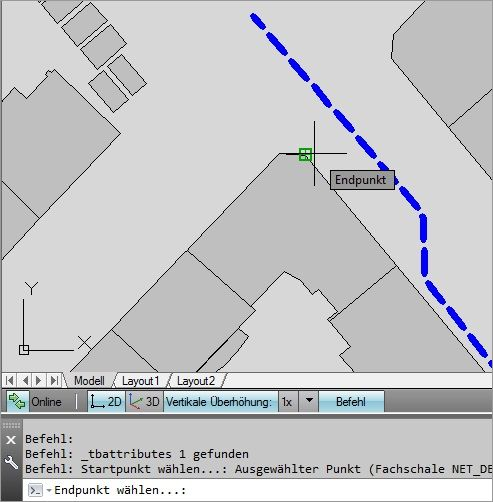The height and width of the screenshot is (502, 493).
Task: Jump to last layout tab arrow
Action: point(54,380)
